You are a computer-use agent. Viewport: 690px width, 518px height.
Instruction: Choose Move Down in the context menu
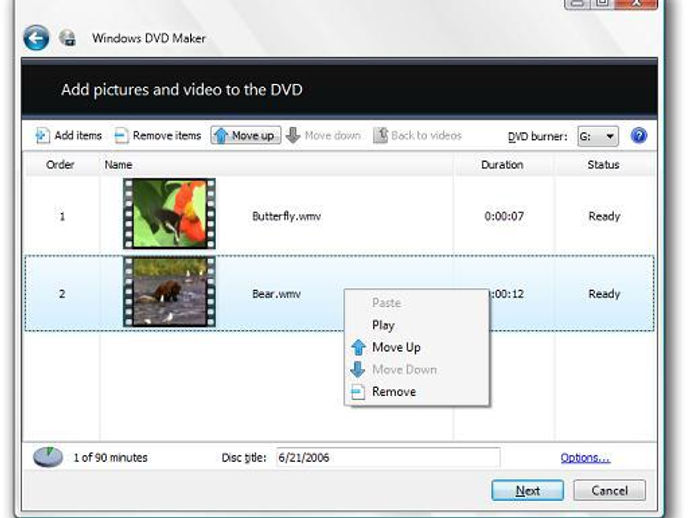pyautogui.click(x=416, y=369)
